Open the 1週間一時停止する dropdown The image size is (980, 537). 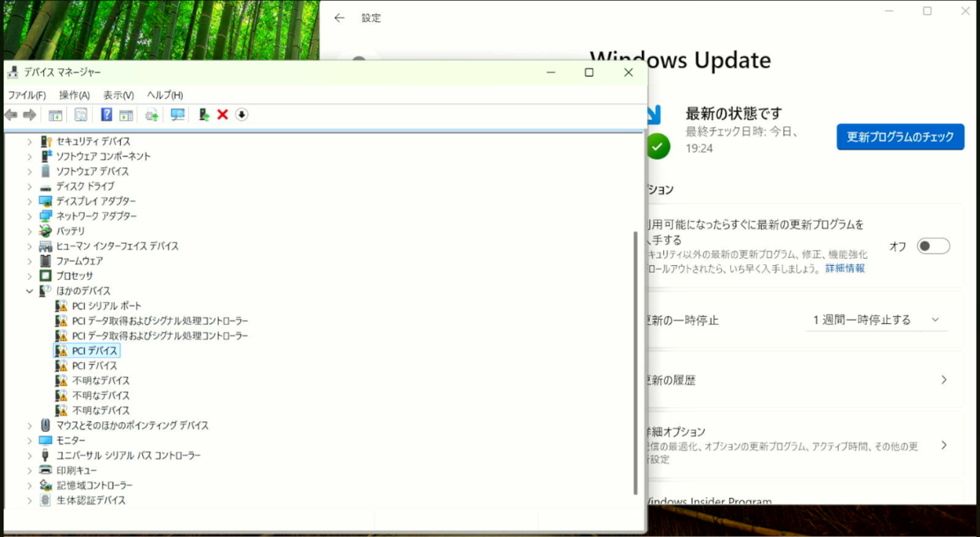pyautogui.click(x=876, y=320)
